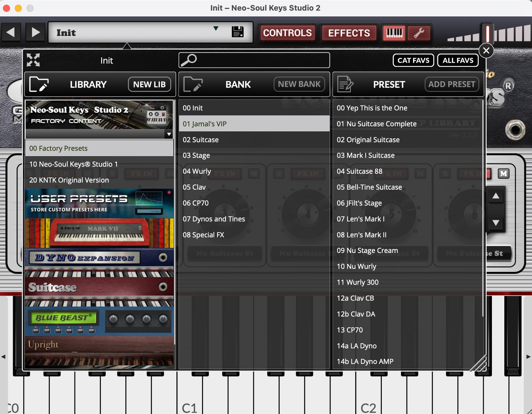
Task: Go to the previous preset arrow
Action: (11, 32)
